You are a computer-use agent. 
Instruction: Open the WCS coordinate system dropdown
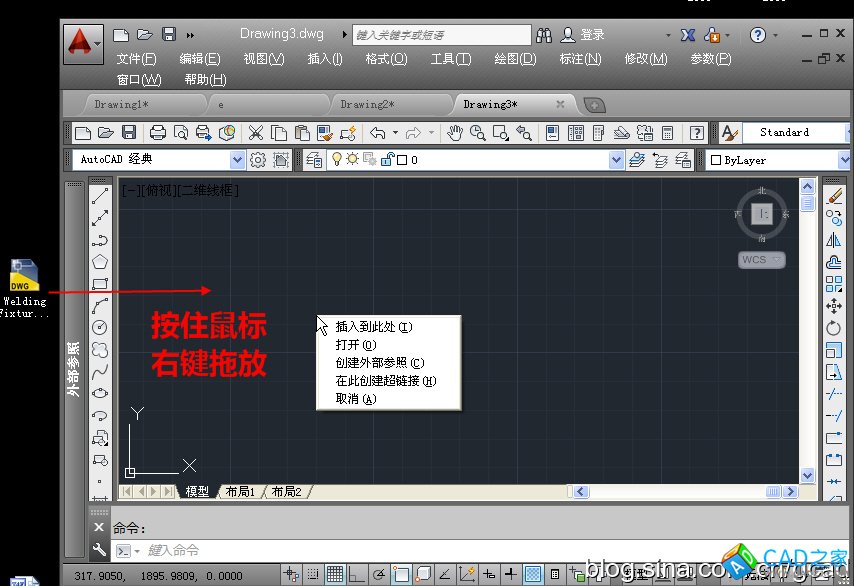[762, 260]
